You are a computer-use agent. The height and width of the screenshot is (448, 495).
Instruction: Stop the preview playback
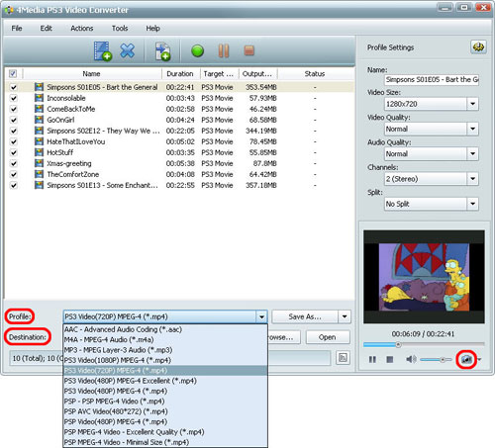click(x=390, y=359)
